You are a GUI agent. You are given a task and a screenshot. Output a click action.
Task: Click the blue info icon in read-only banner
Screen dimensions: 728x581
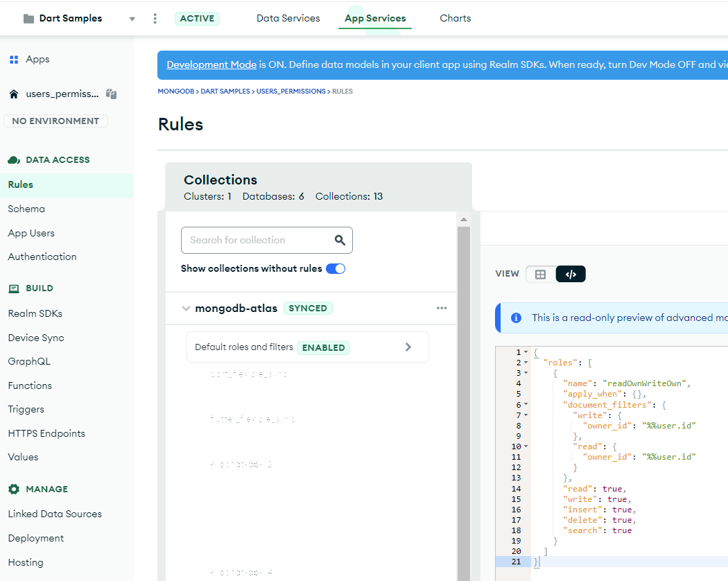[x=516, y=318]
